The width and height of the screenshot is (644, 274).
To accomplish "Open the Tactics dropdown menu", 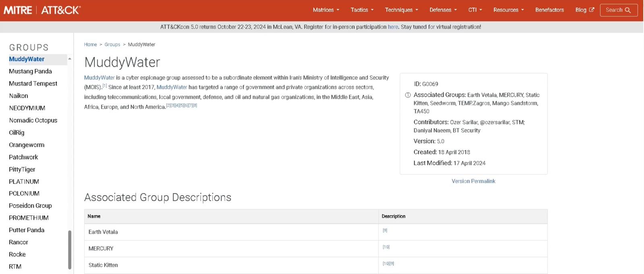I will [x=362, y=10].
